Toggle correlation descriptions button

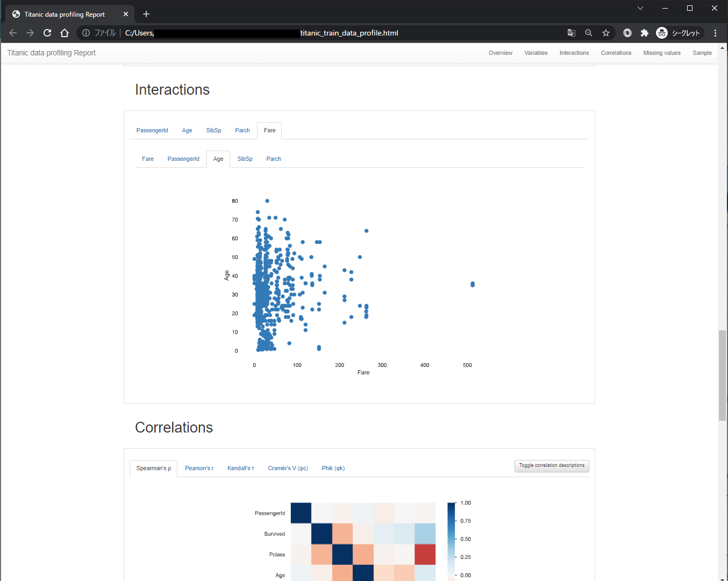tap(552, 465)
